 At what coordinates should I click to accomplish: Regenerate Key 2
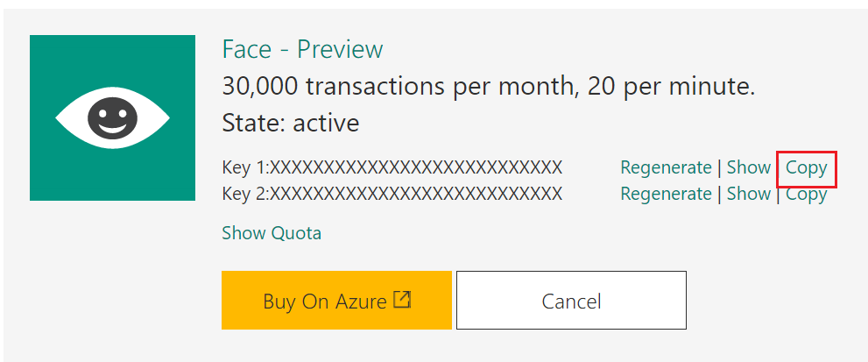pos(666,194)
